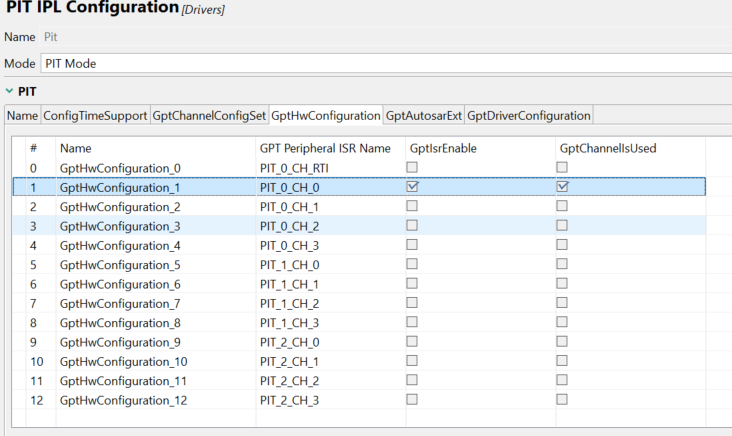732x436 pixels.
Task: Disable GptIsrEnable for PIT_0_CH_0
Action: [x=412, y=186]
